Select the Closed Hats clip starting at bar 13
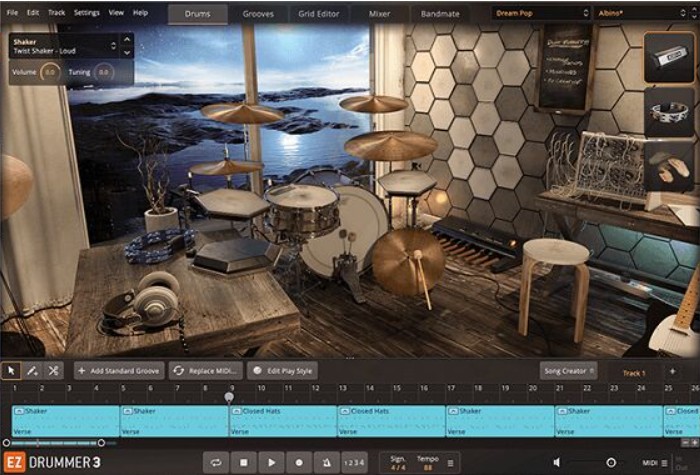The image size is (700, 475). (392, 421)
